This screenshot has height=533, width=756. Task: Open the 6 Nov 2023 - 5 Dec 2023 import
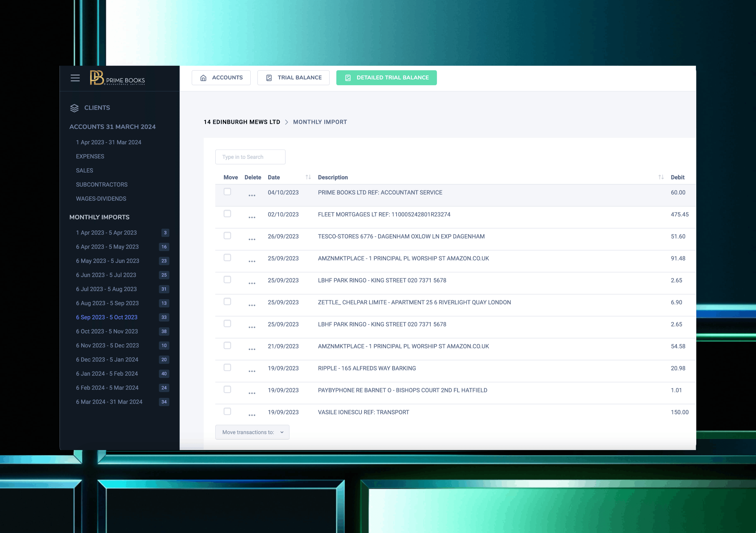tap(107, 346)
